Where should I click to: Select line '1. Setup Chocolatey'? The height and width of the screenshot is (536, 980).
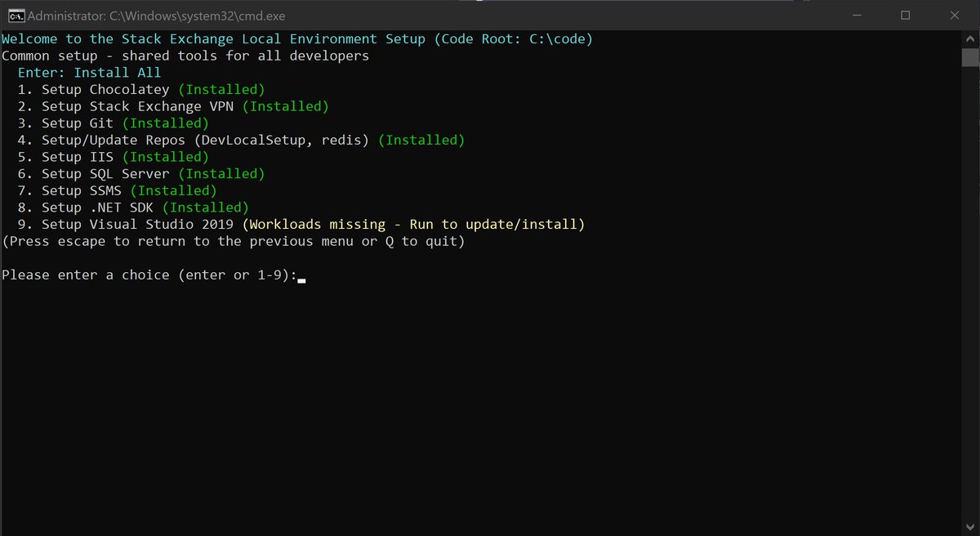pos(141,90)
